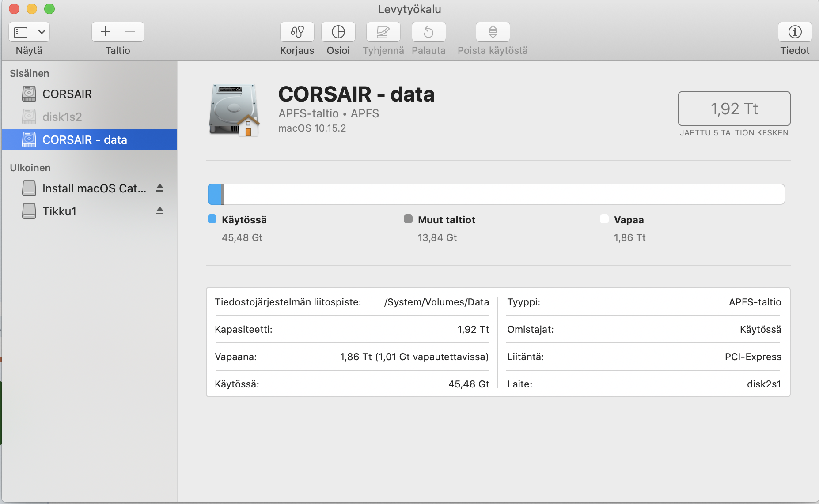Click the APFS-taltio type value in the table
Viewport: 819px width, 504px height.
(755, 302)
